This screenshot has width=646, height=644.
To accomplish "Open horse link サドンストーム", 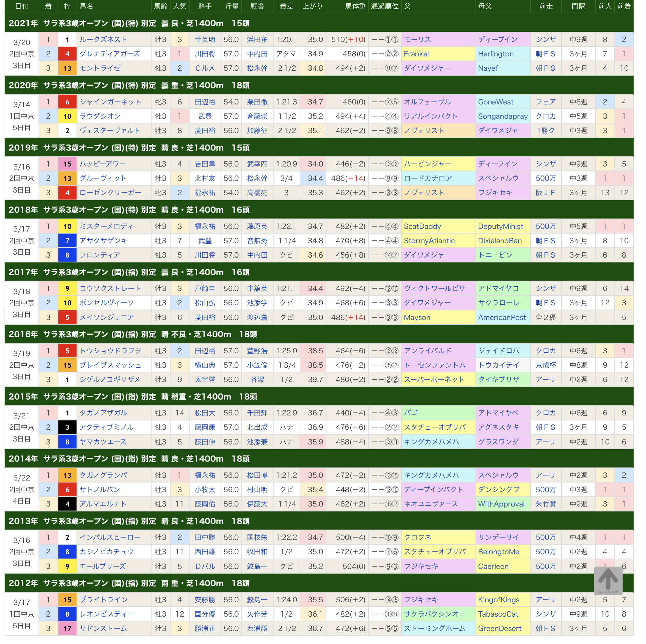I will 103,629.
